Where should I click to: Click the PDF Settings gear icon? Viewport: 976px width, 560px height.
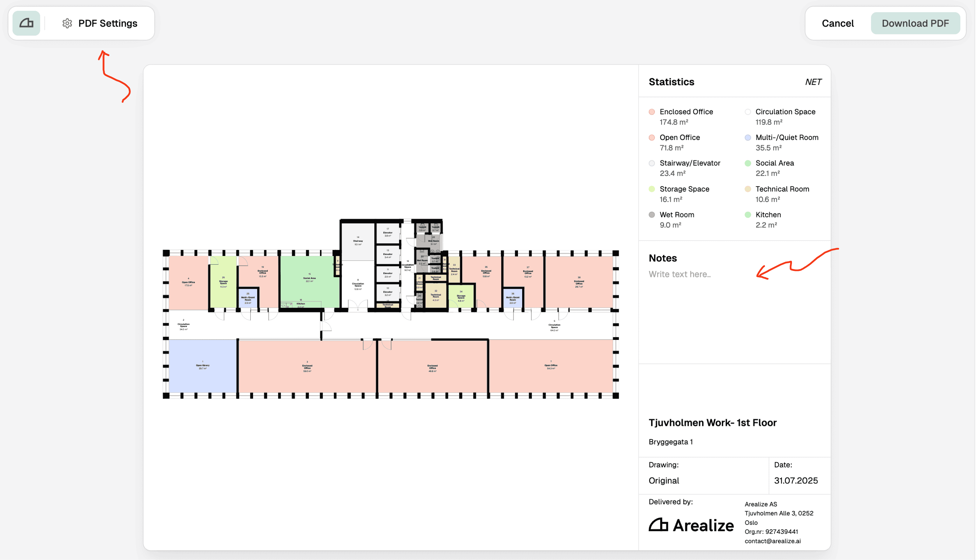tap(67, 23)
